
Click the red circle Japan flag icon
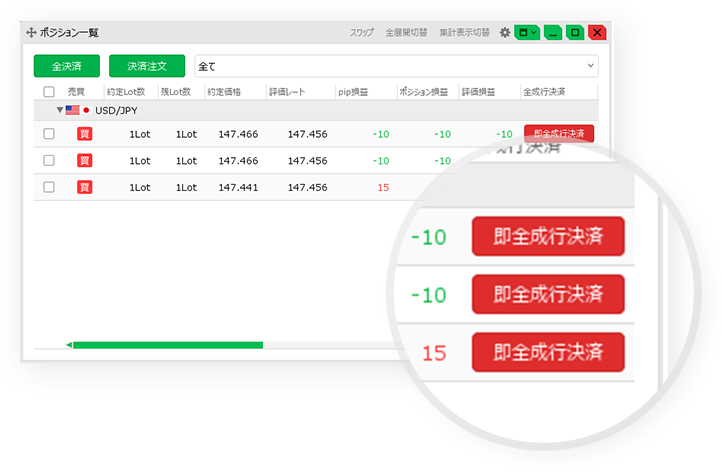[x=86, y=110]
